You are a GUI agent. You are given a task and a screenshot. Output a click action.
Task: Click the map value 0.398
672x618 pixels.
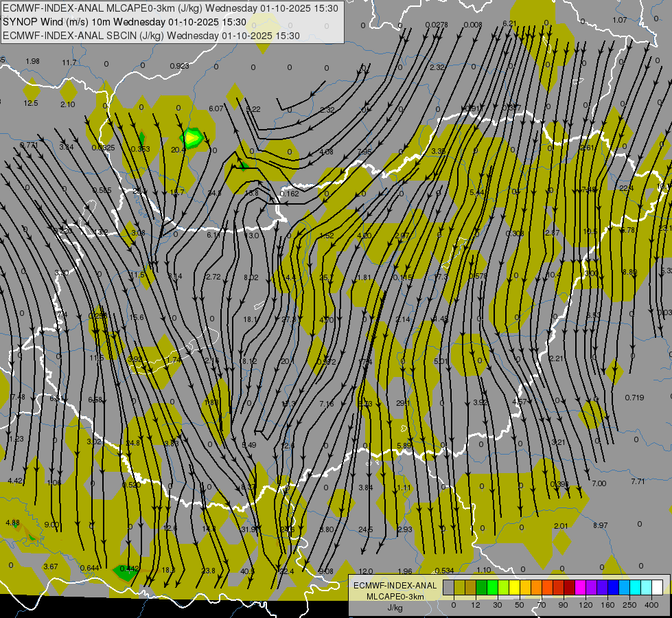point(559,484)
